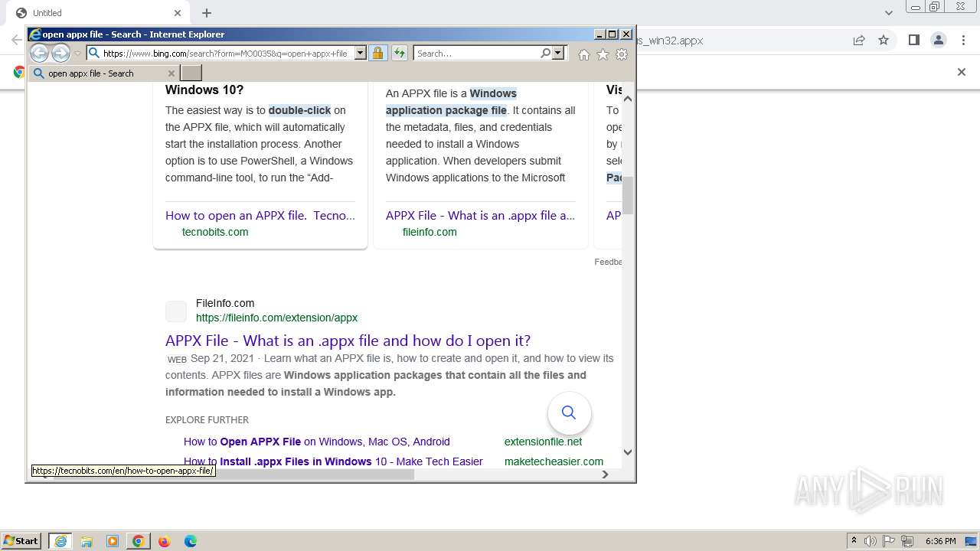
Task: Click the Bing address bar URL
Action: coord(225,54)
